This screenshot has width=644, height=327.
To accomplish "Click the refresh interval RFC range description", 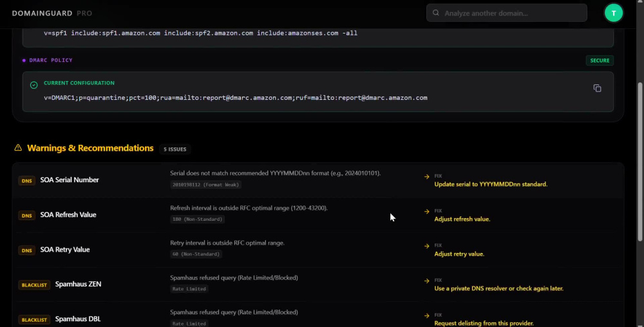I will coord(249,208).
